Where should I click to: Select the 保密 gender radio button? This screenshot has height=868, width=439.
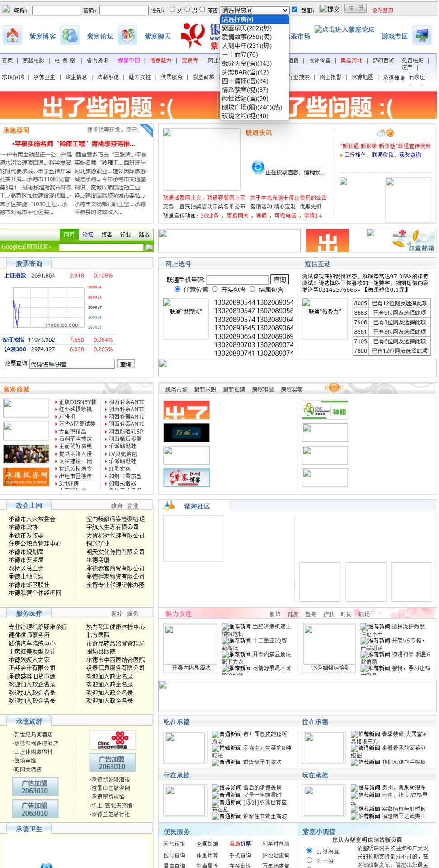pos(203,9)
